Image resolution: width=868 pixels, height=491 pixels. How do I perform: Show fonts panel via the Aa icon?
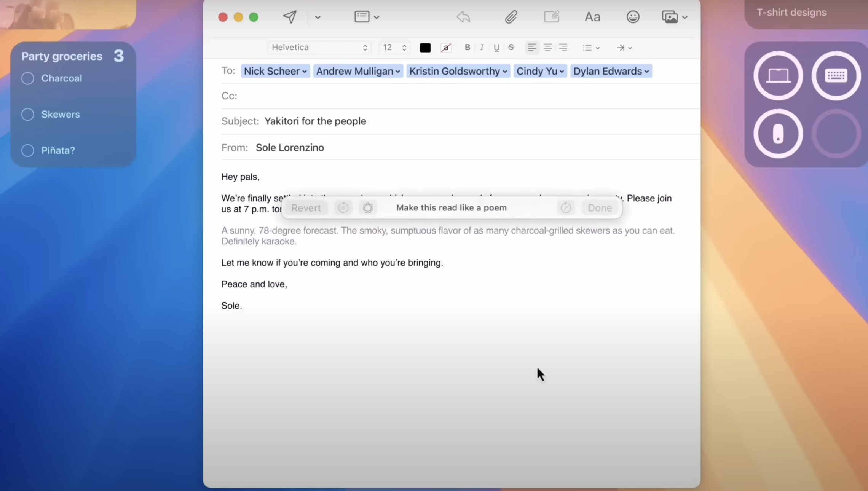coord(592,17)
